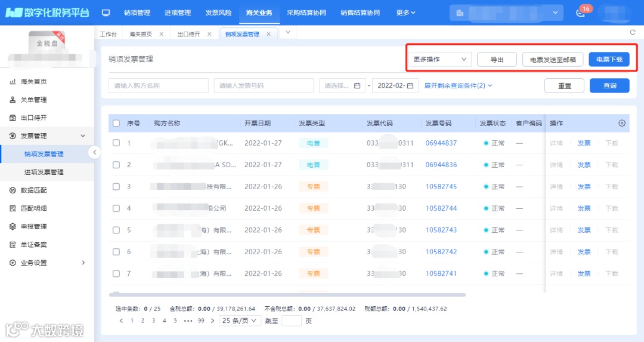Collapse the 发票管理 sidebar group

83,135
